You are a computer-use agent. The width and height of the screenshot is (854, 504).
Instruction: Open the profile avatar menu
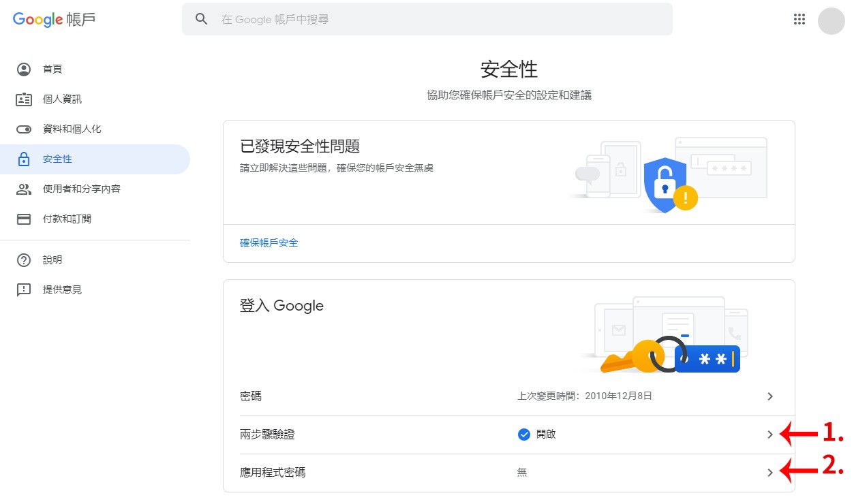[x=831, y=20]
